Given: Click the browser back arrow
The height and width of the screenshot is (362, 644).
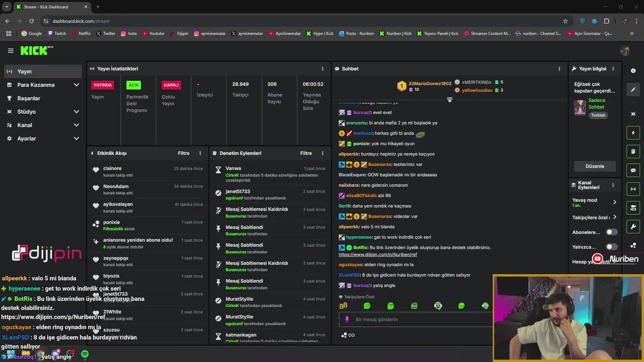Looking at the screenshot, I should point(7,21).
